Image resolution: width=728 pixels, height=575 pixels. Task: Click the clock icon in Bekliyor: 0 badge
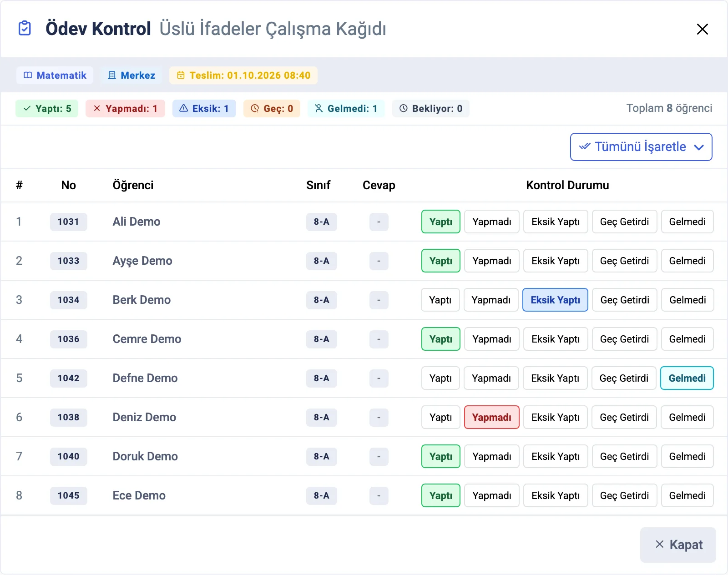[404, 108]
